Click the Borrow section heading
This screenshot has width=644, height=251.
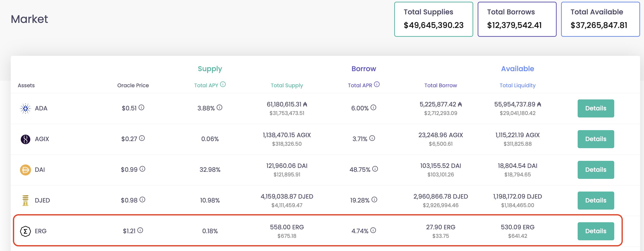[x=364, y=69]
